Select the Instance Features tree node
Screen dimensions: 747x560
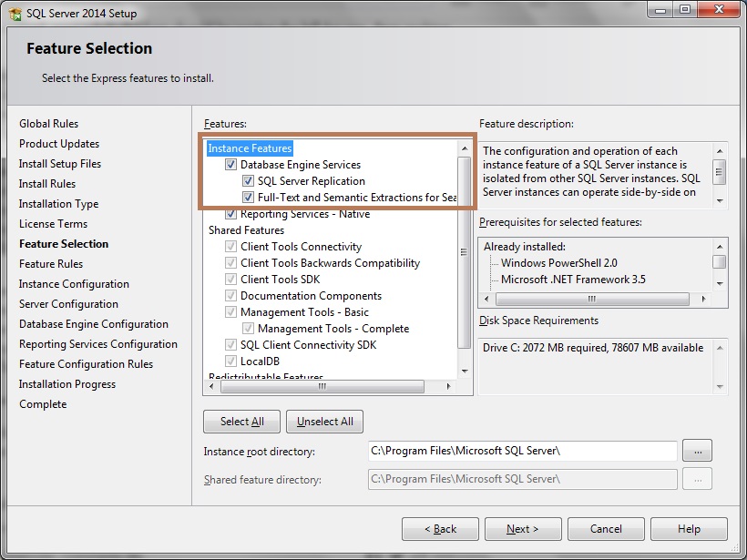pos(250,148)
